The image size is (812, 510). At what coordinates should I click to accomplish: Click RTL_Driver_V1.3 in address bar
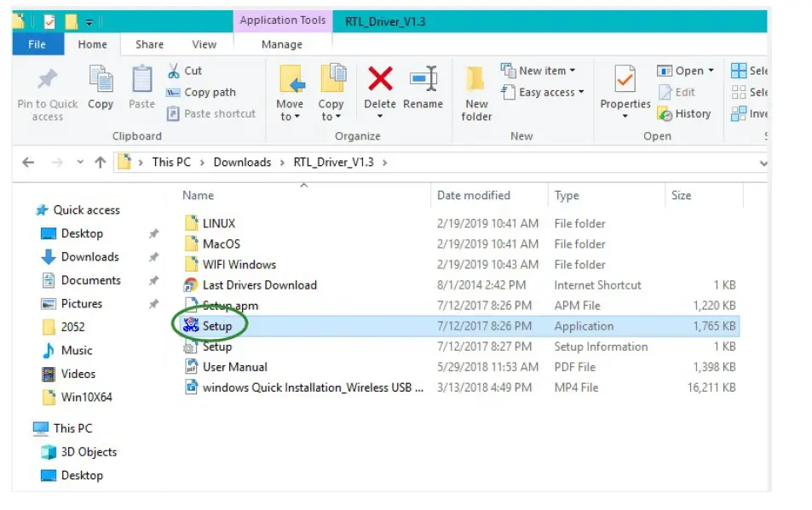click(333, 163)
